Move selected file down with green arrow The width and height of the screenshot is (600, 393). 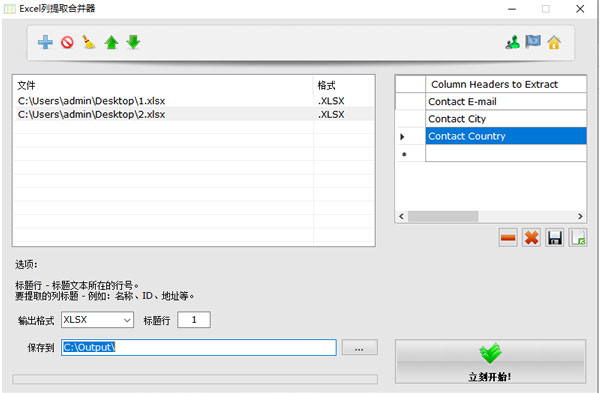[x=133, y=42]
